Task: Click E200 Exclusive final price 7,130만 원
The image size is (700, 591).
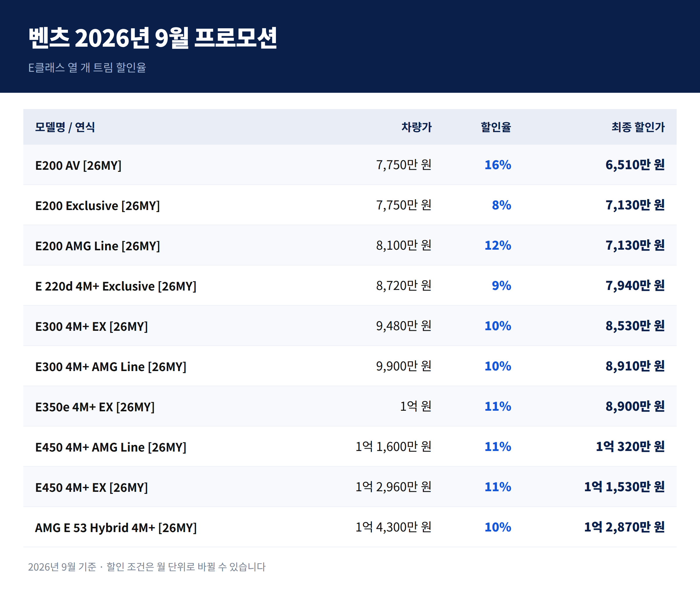Action: (635, 205)
